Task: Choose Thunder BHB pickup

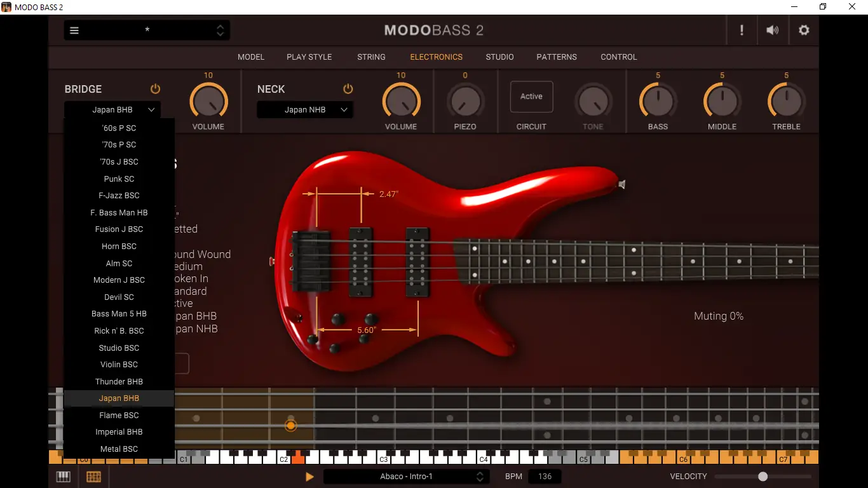Action: click(x=119, y=381)
